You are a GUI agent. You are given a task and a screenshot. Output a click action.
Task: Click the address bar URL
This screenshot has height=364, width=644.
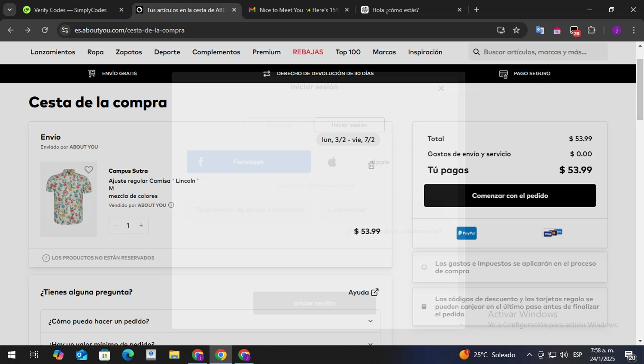129,30
